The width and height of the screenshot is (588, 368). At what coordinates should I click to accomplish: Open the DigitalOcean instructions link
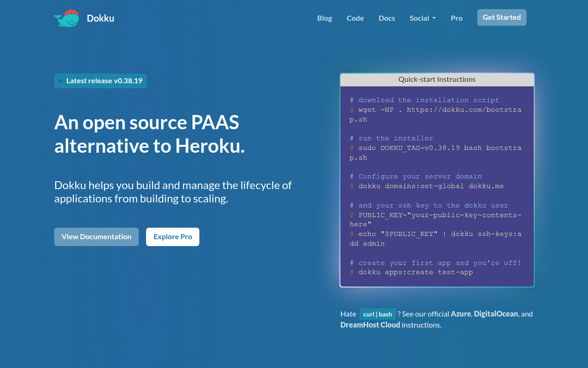(x=496, y=314)
